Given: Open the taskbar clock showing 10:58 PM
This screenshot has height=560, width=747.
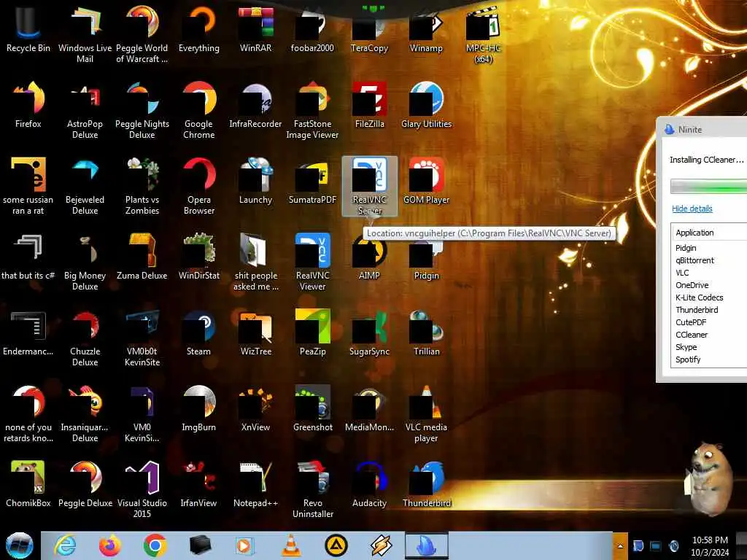Looking at the screenshot, I should click(x=710, y=546).
